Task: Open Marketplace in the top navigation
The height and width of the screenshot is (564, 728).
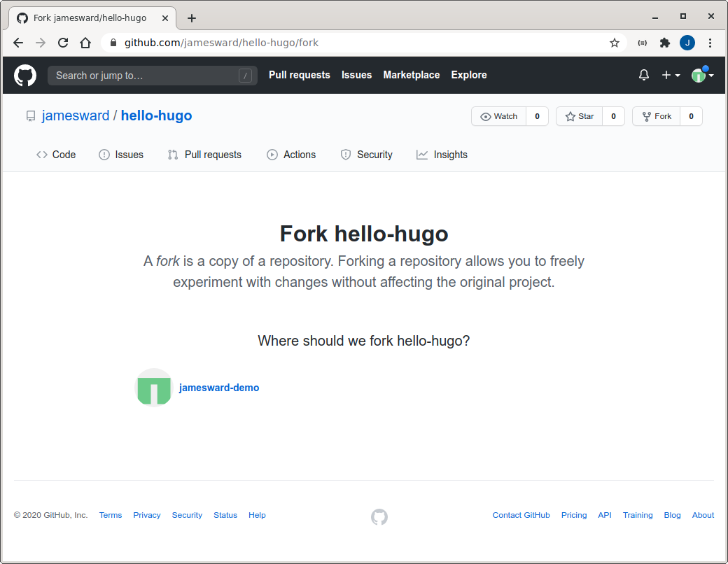Action: tap(412, 75)
